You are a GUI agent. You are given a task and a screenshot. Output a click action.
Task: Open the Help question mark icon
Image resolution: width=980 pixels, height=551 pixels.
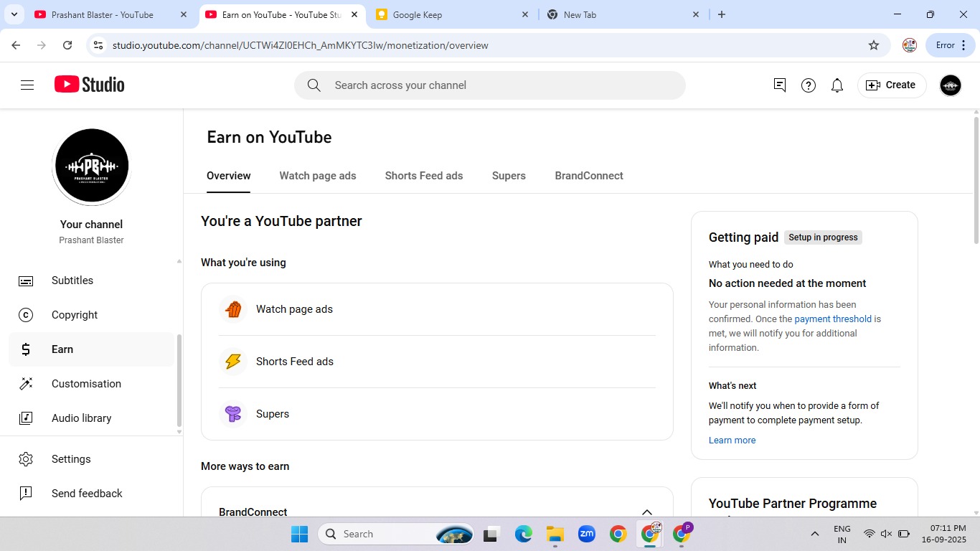(x=809, y=85)
